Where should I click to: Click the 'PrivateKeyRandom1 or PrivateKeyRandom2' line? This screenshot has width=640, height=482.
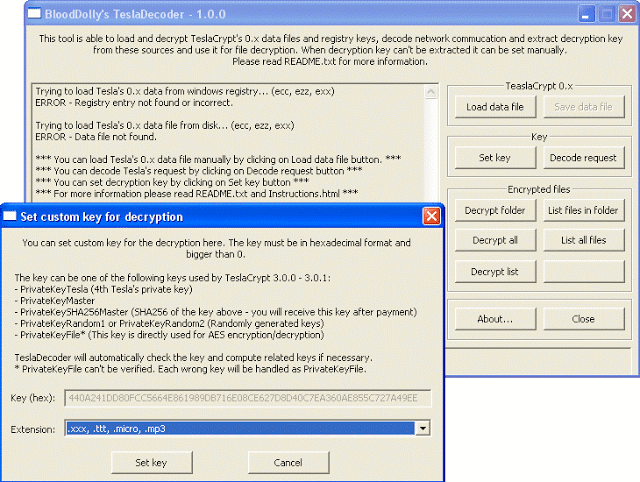pyautogui.click(x=169, y=324)
